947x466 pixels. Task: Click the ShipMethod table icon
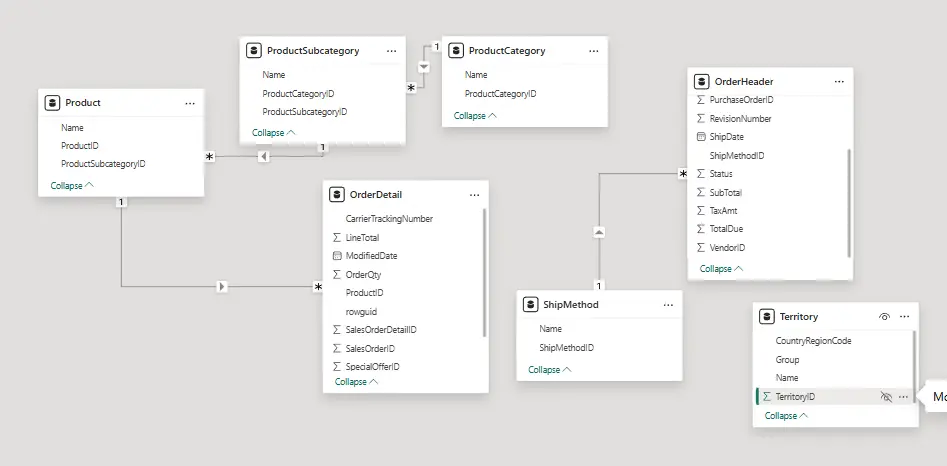tap(530, 304)
